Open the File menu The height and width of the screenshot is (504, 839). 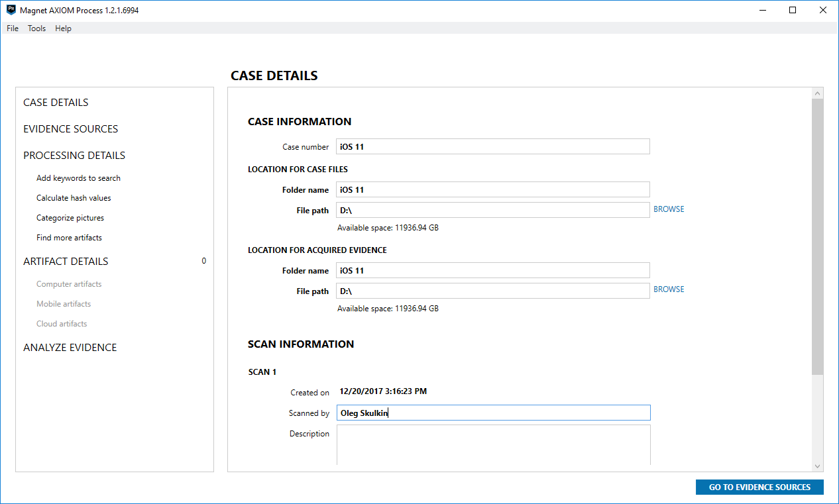pyautogui.click(x=13, y=28)
